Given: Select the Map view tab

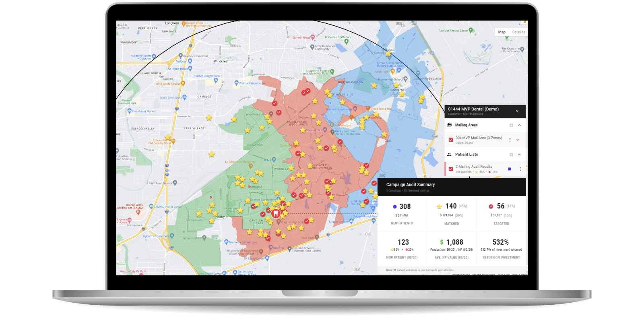Looking at the screenshot, I should [502, 32].
